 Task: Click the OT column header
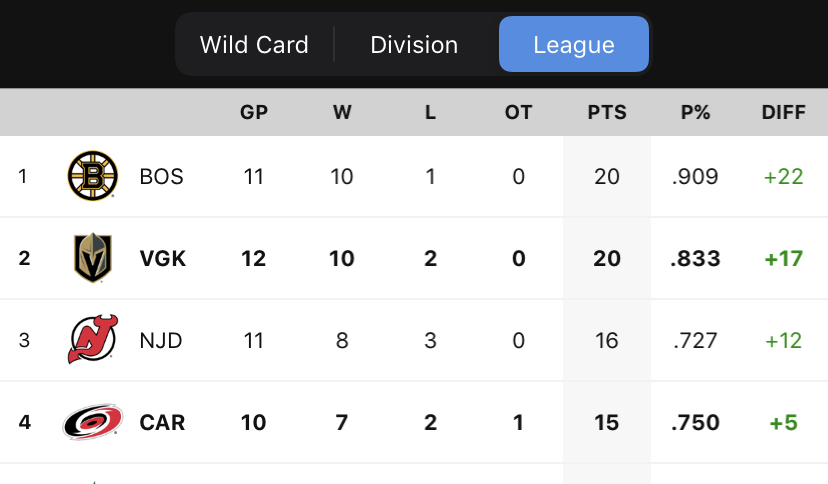518,112
